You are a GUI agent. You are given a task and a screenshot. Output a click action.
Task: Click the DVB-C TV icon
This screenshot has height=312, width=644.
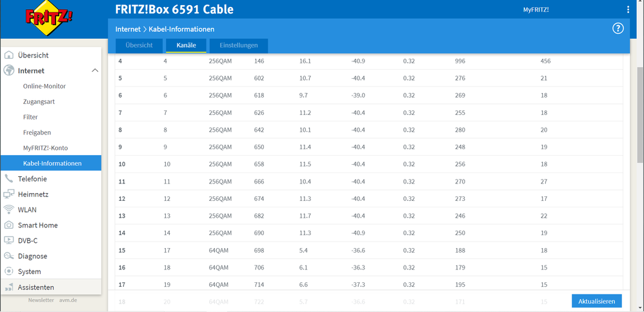click(9, 240)
